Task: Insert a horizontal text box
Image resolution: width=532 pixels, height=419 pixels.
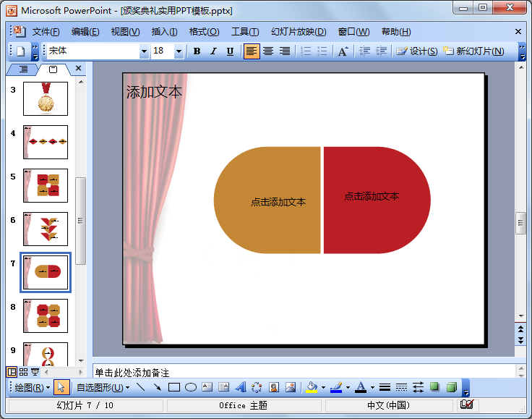Action: tap(207, 387)
